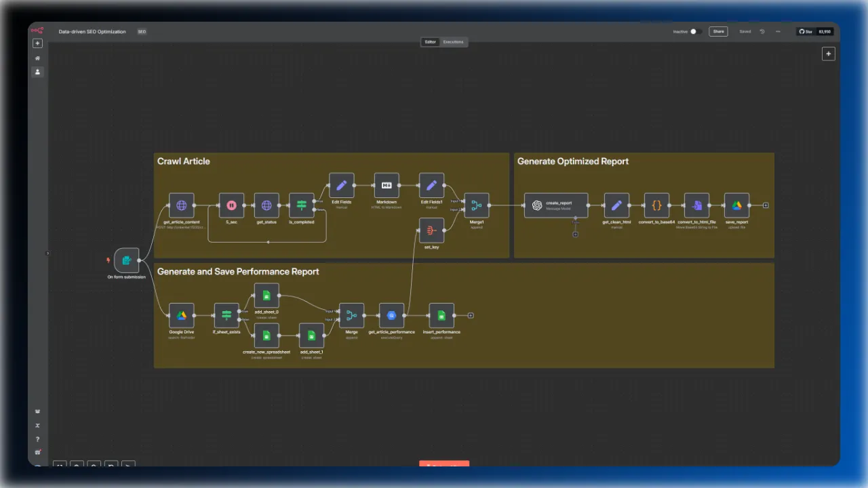The height and width of the screenshot is (488, 868).
Task: Open the Markdown conversion node
Action: [x=387, y=185]
